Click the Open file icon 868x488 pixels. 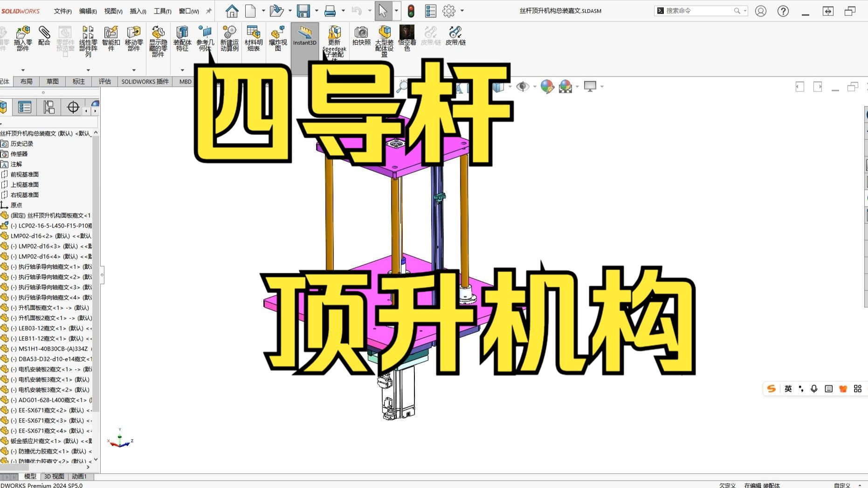[276, 11]
